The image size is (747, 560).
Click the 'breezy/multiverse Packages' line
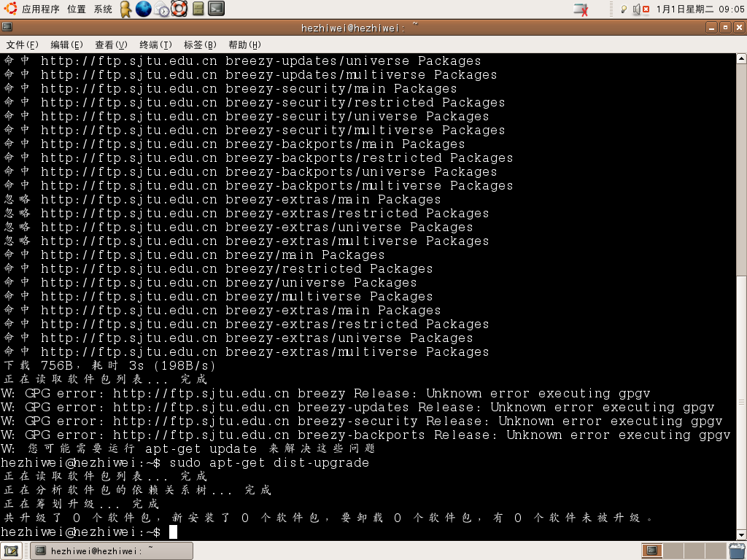click(x=218, y=296)
